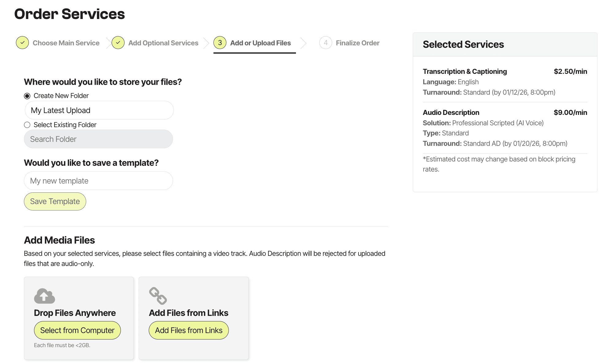Image resolution: width=610 pixels, height=364 pixels.
Task: Click the Add Files from Links button
Action: (189, 330)
